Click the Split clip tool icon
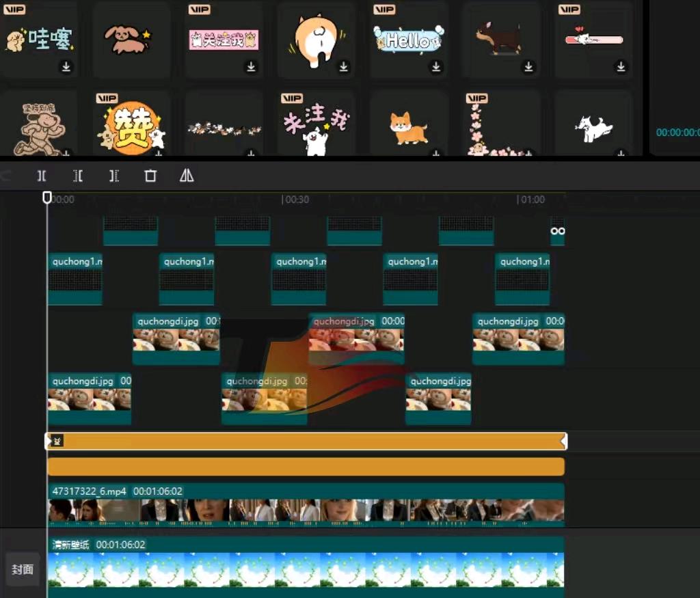Viewport: 700px width, 598px height. (42, 176)
